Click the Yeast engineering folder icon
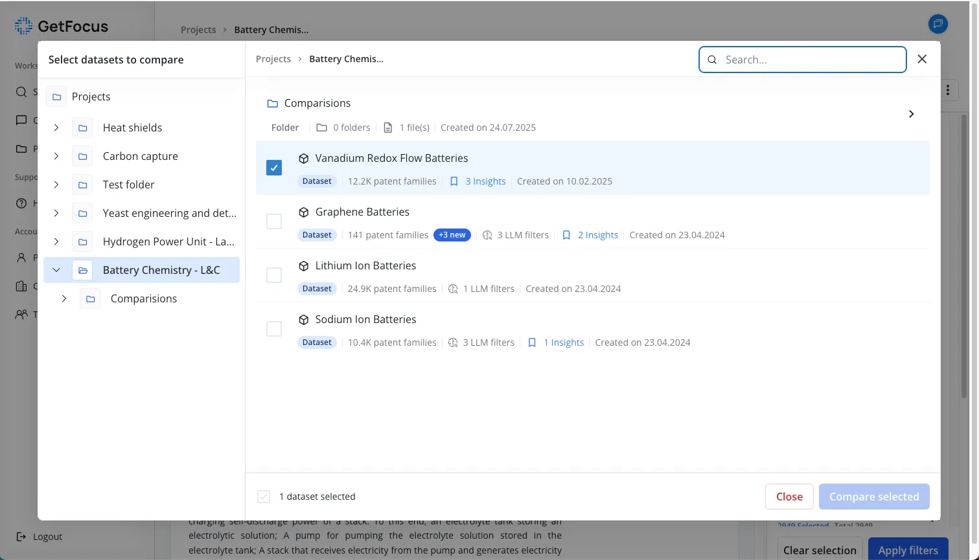This screenshot has height=560, width=979. point(82,213)
